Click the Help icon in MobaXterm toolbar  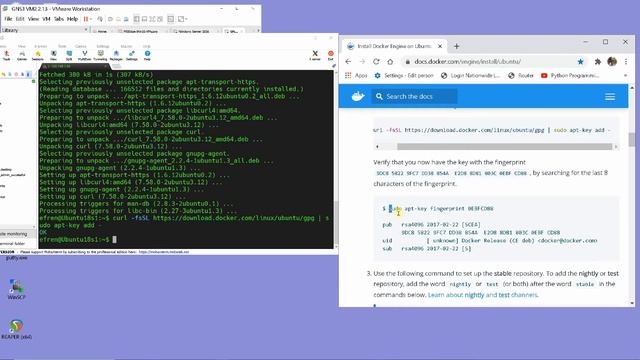click(x=147, y=56)
